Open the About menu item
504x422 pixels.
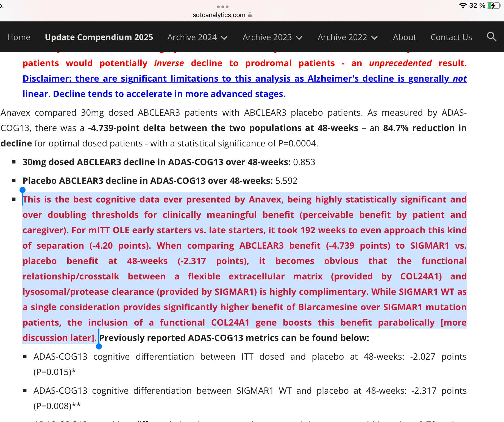(x=405, y=37)
